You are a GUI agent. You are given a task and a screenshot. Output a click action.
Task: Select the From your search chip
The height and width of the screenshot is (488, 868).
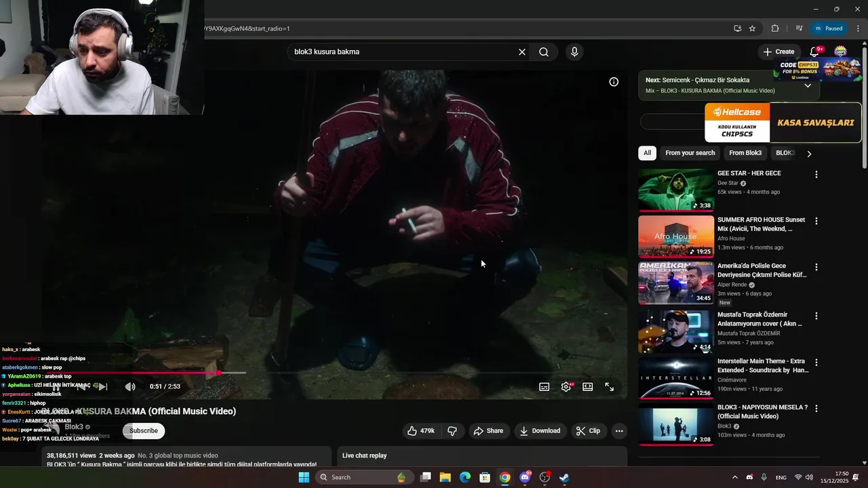[690, 153]
